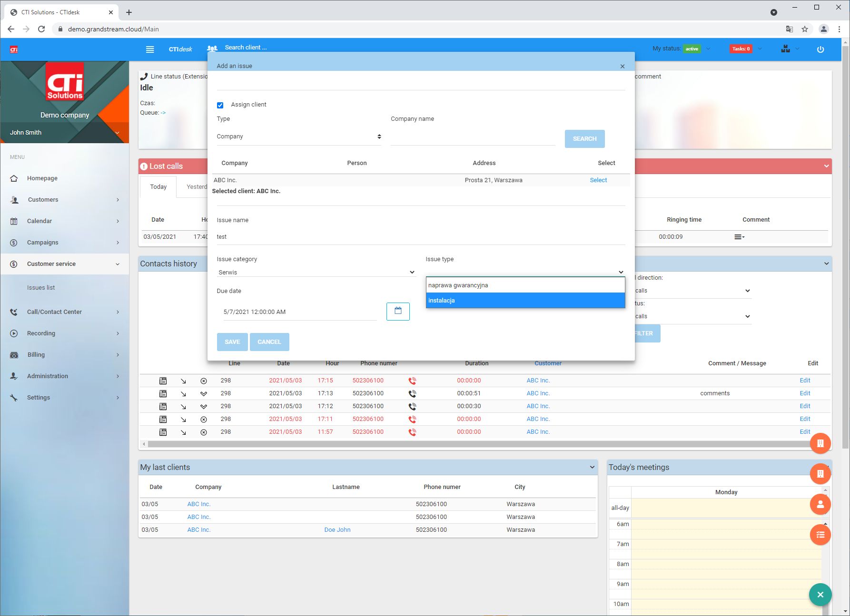Image resolution: width=850 pixels, height=616 pixels.
Task: Click top orange building floating button
Action: 820,443
